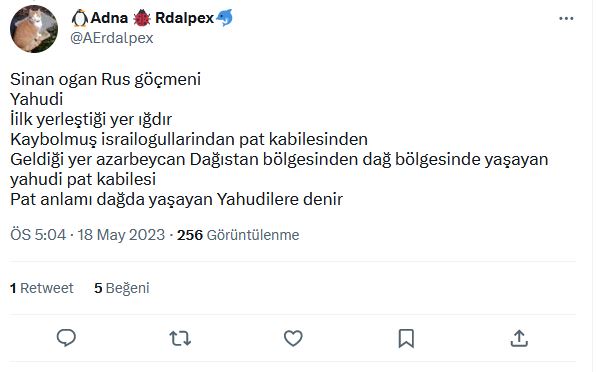Open the cat profile picture avatar
This screenshot has height=372, width=597.
pyautogui.click(x=34, y=29)
